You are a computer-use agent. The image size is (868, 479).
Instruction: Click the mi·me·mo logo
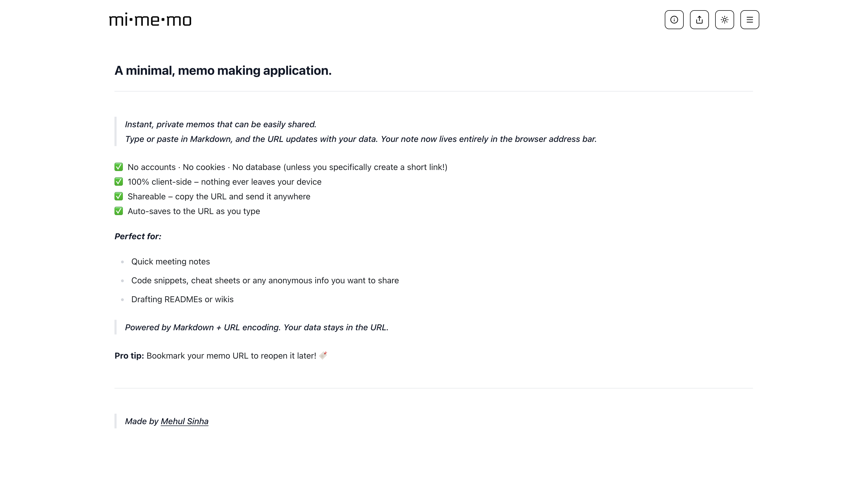click(x=150, y=20)
